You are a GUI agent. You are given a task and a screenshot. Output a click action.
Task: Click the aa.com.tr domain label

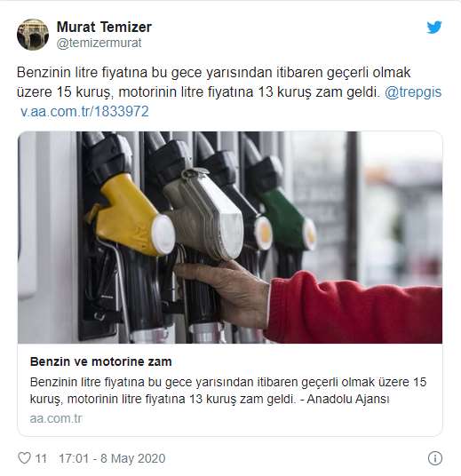[x=56, y=418]
